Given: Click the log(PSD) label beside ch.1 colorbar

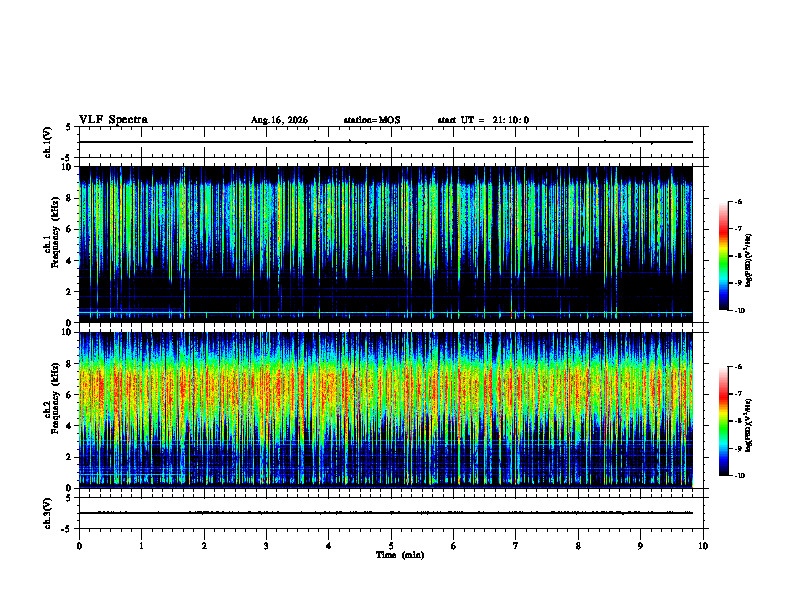Looking at the screenshot, I should coord(749,260).
